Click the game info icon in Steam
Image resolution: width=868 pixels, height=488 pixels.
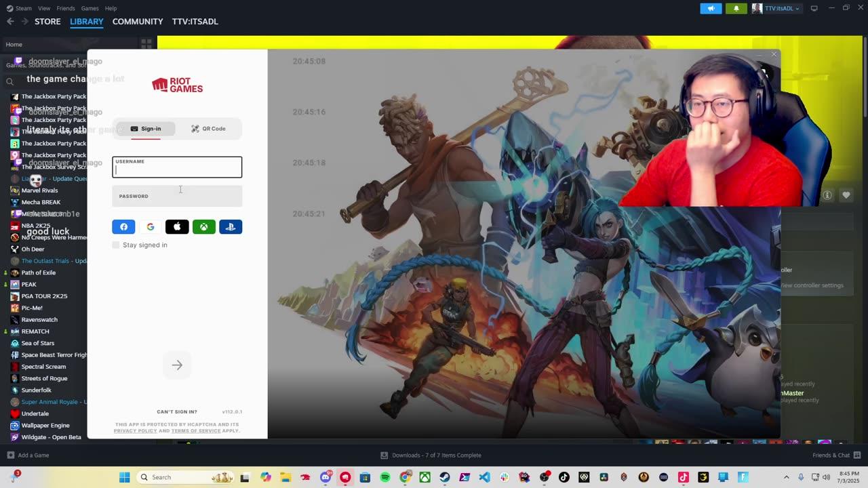(x=827, y=195)
